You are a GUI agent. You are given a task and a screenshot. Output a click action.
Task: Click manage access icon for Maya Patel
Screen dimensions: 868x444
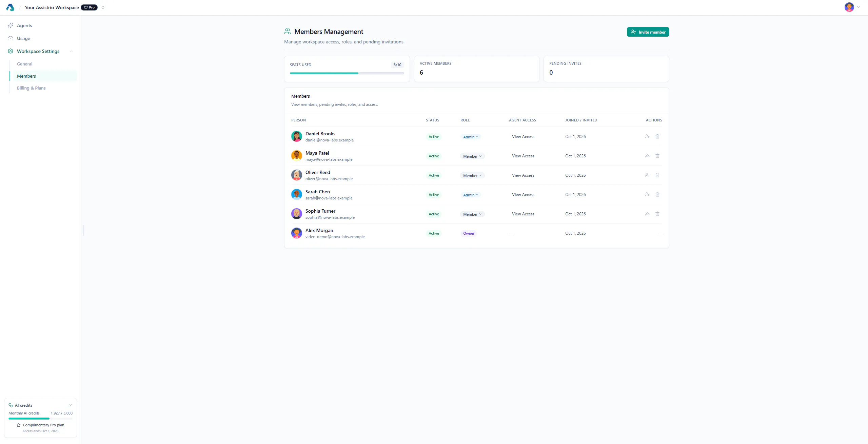(647, 156)
